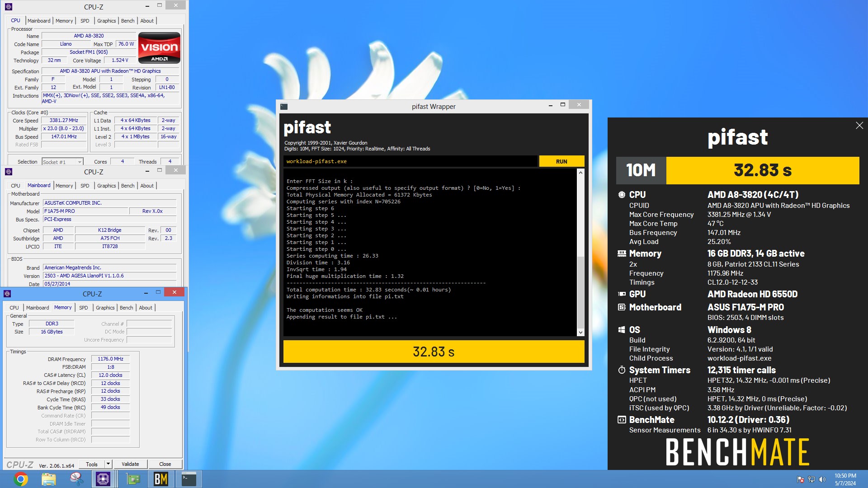This screenshot has height=488, width=868.
Task: Switch to Mainboard tab in top CPU-Z window
Action: click(x=39, y=21)
